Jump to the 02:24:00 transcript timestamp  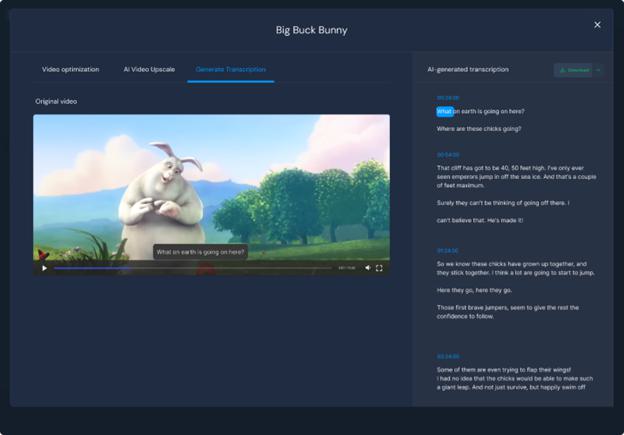pyautogui.click(x=447, y=356)
